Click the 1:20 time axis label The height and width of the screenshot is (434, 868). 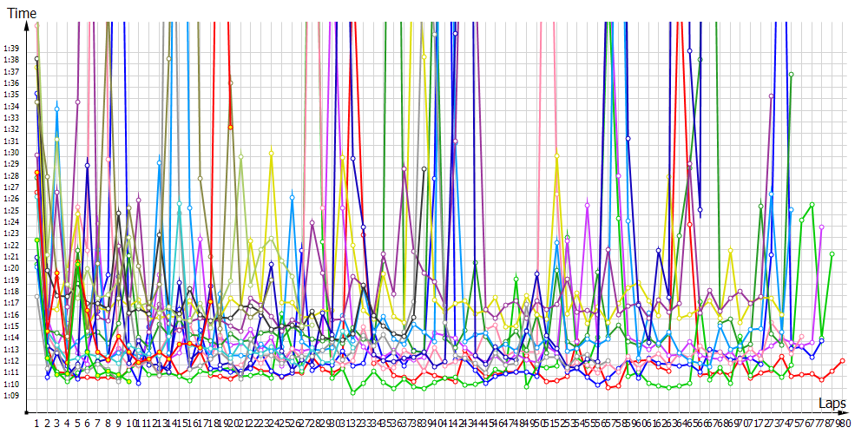[x=11, y=268]
